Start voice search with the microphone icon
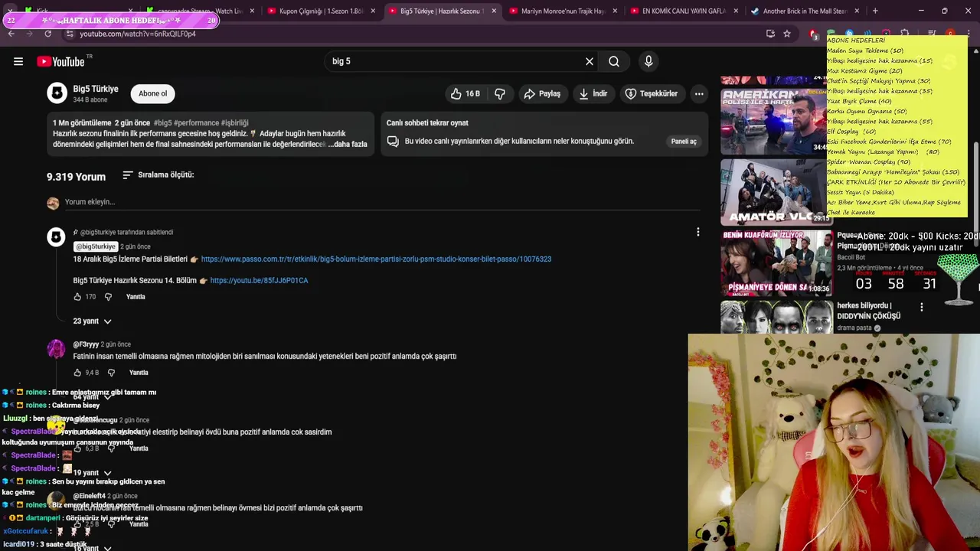 (648, 61)
